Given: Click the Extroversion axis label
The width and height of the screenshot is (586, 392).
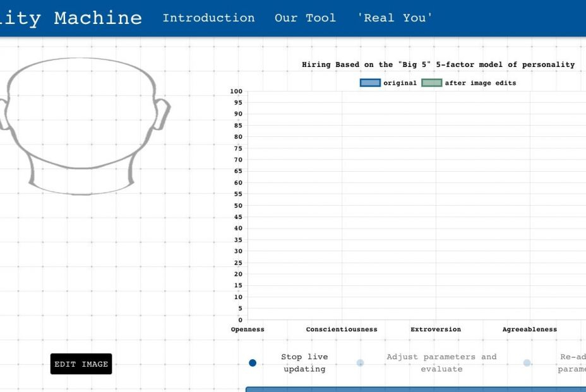Looking at the screenshot, I should click(436, 330).
